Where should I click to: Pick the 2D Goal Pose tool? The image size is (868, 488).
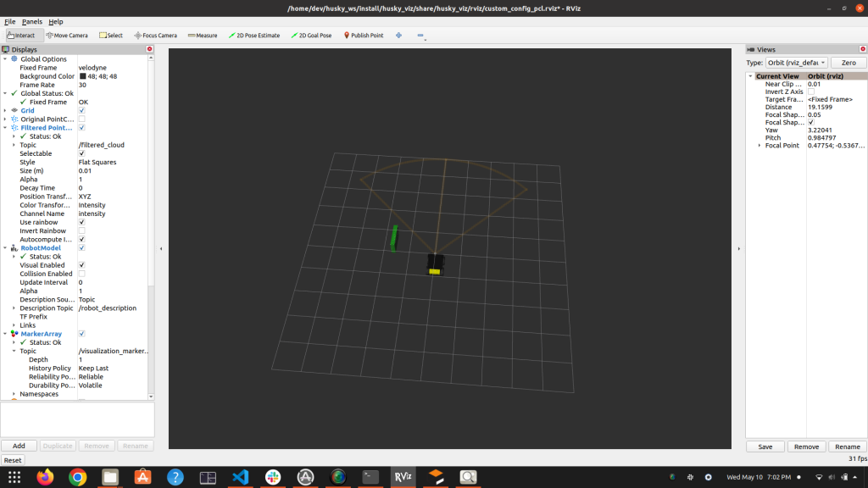point(311,36)
